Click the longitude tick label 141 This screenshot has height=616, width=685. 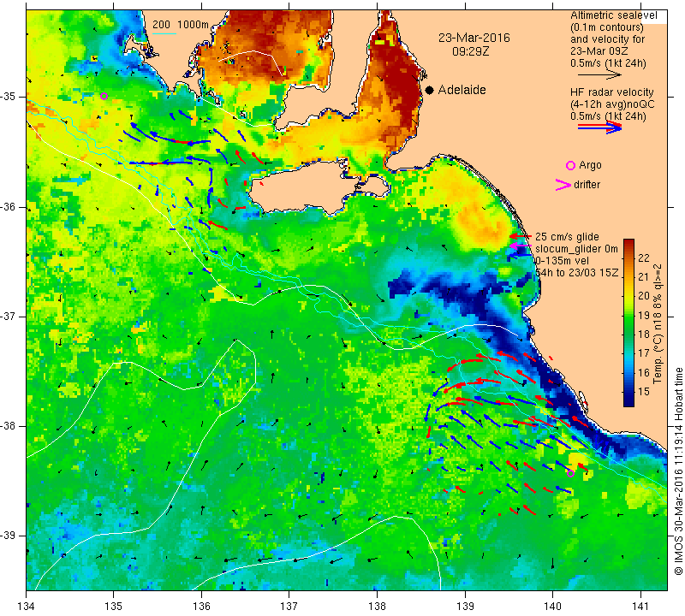(x=640, y=606)
